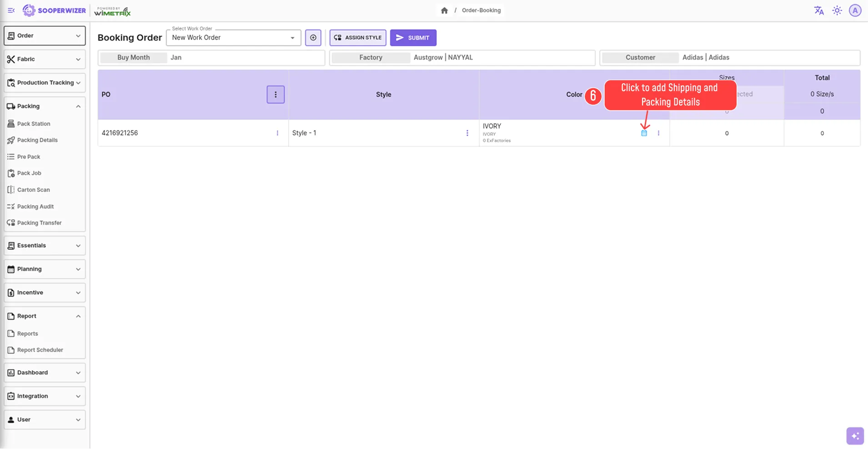Click the Buy Month Jan field
Screen dimensions: 868x449
coord(176,57)
